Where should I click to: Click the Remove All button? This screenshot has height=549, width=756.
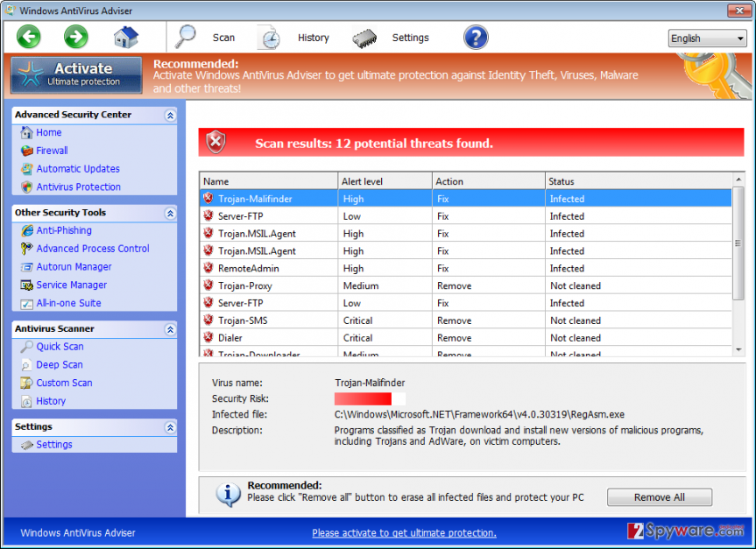point(659,497)
